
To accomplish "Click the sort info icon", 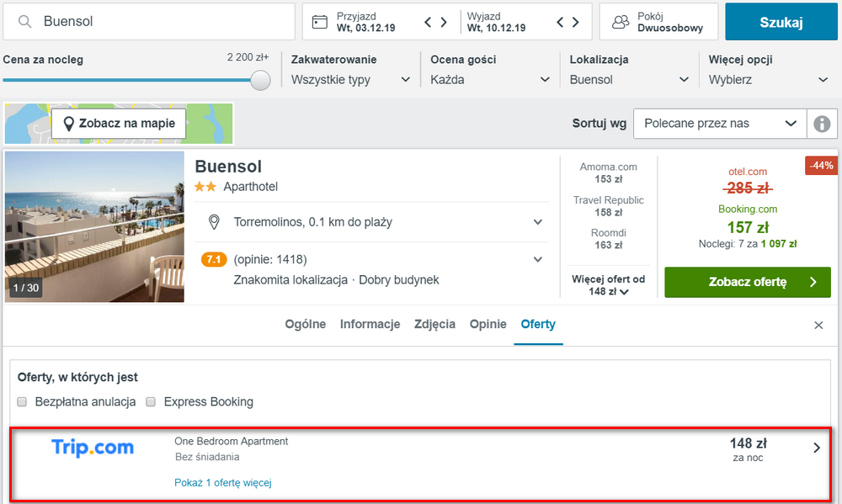I will [822, 124].
